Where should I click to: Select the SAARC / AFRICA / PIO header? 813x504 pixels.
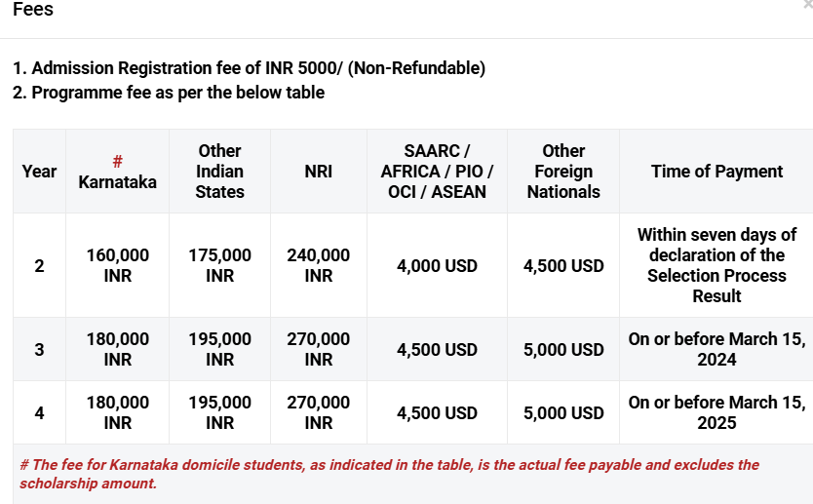(437, 172)
